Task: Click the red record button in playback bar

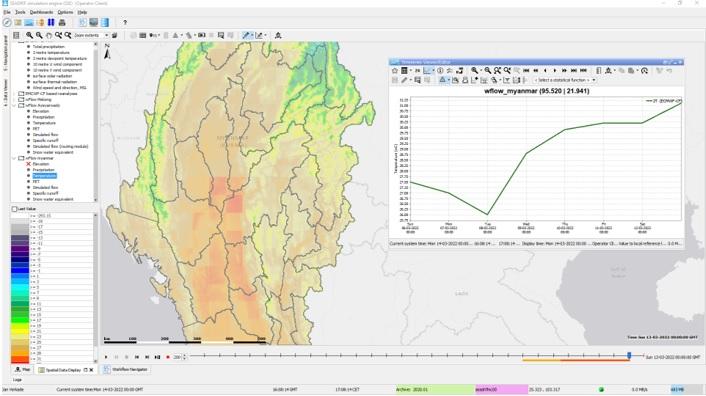Action: coord(168,357)
